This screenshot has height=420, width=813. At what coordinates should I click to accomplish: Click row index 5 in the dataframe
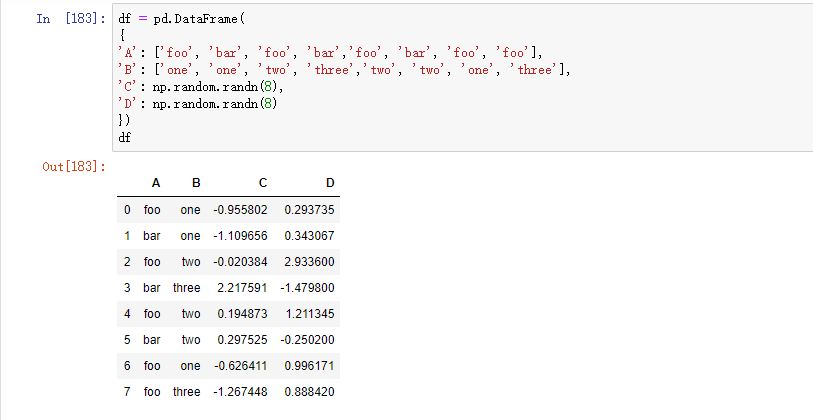(127, 339)
